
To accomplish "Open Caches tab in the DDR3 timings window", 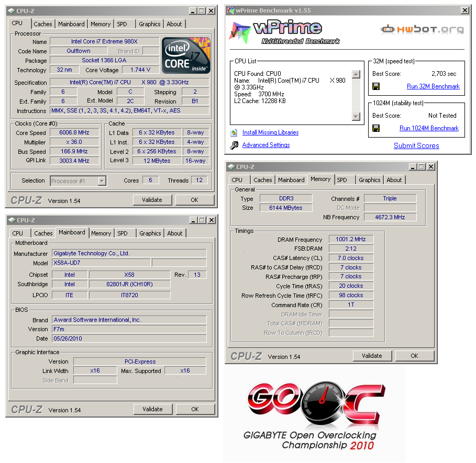I will tap(263, 180).
